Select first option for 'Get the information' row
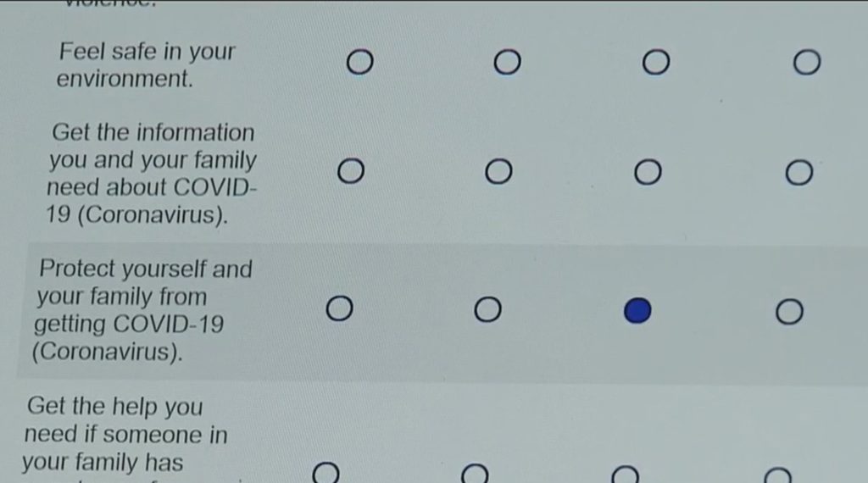Screen dimensions: 868x483 [351, 172]
